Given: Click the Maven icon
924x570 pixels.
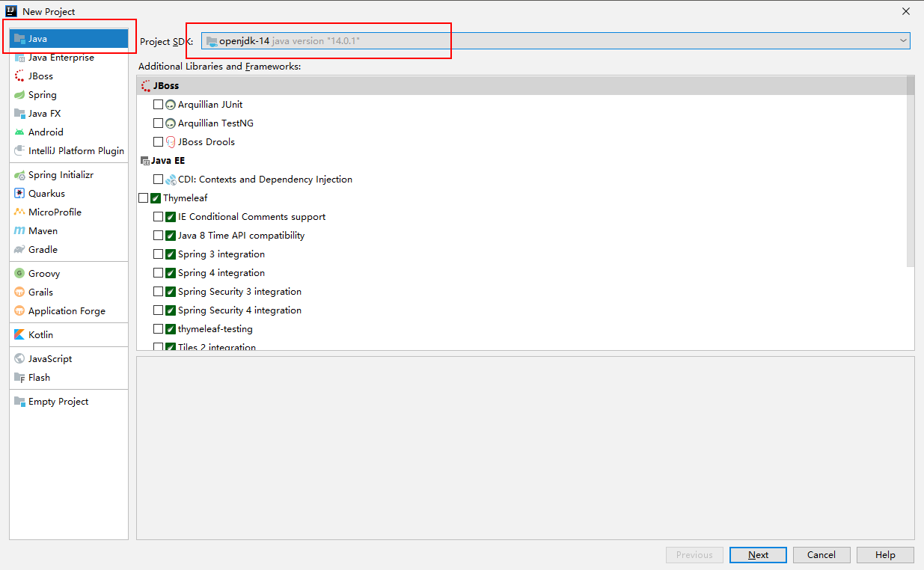Looking at the screenshot, I should point(19,231).
